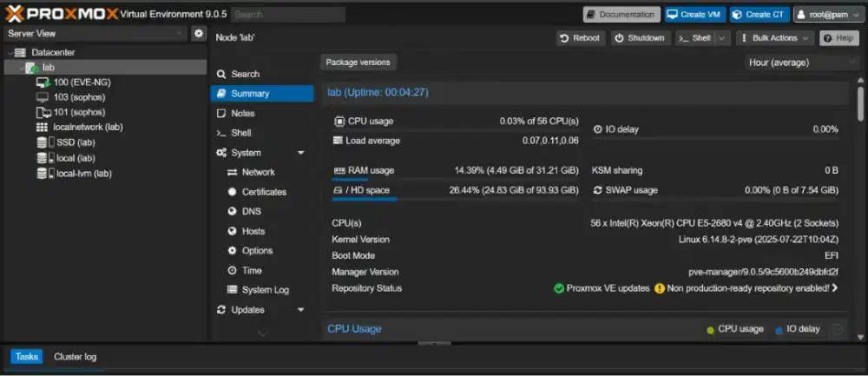Click the Hosts menu item
868x376 pixels.
(262, 232)
